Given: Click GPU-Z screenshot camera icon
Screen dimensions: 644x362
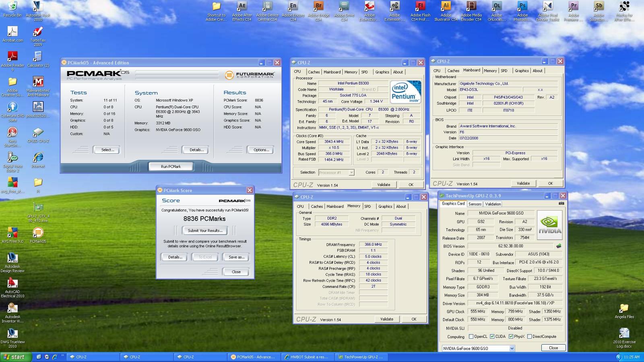Looking at the screenshot, I should 561,203.
